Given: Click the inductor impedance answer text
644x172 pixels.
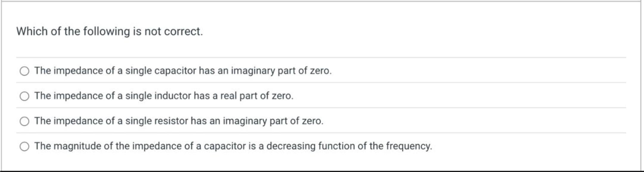Looking at the screenshot, I should tap(163, 96).
